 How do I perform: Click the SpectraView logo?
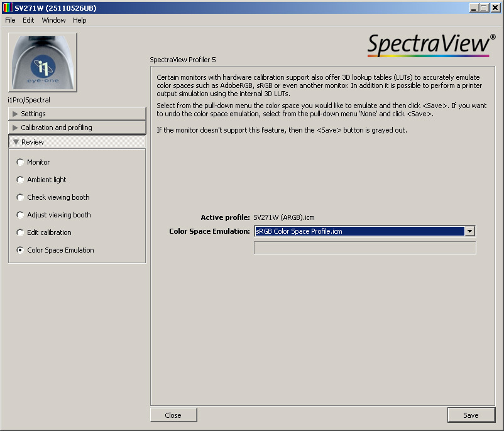pyautogui.click(x=431, y=45)
